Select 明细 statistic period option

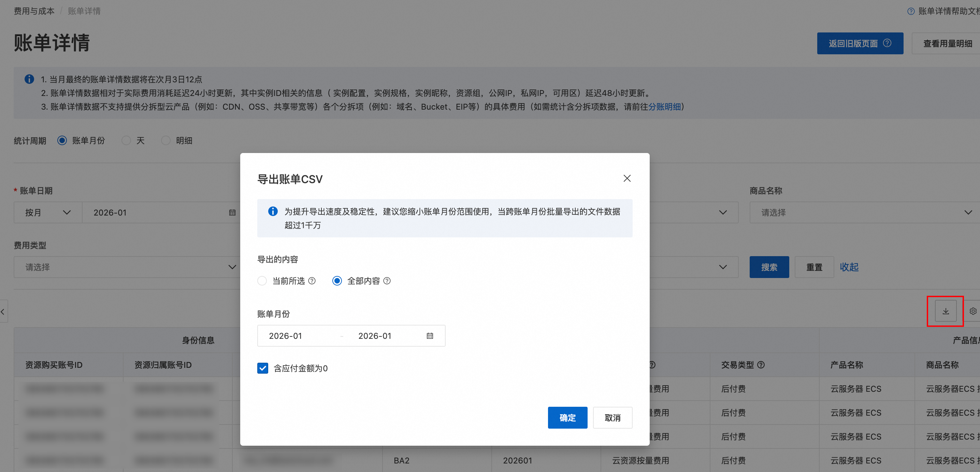coord(166,140)
